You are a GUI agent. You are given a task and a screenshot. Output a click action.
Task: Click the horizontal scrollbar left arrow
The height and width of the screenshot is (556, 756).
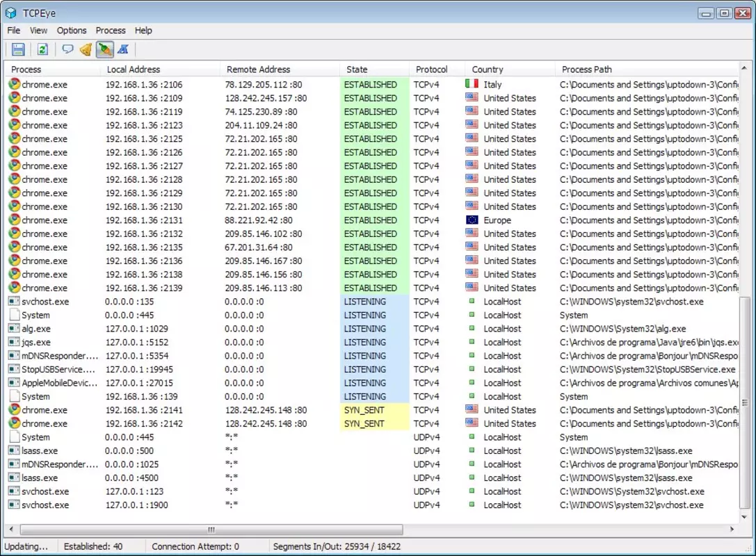pos(11,529)
